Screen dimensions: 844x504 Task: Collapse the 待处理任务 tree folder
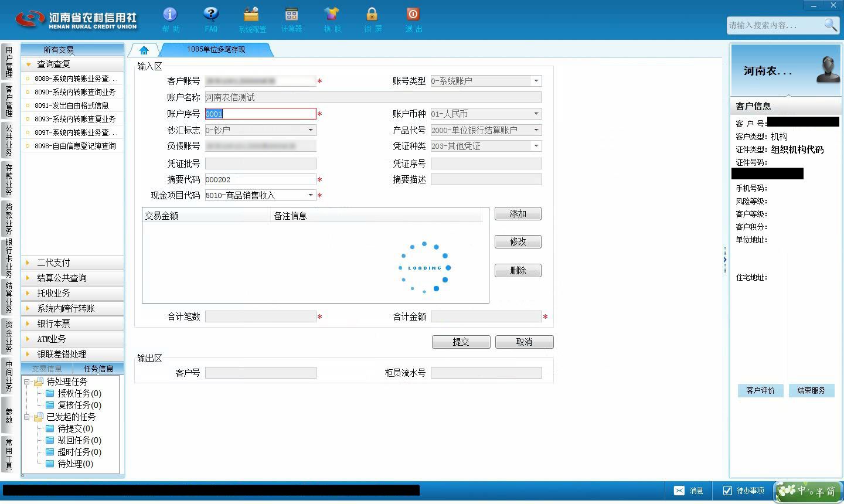[x=27, y=382]
